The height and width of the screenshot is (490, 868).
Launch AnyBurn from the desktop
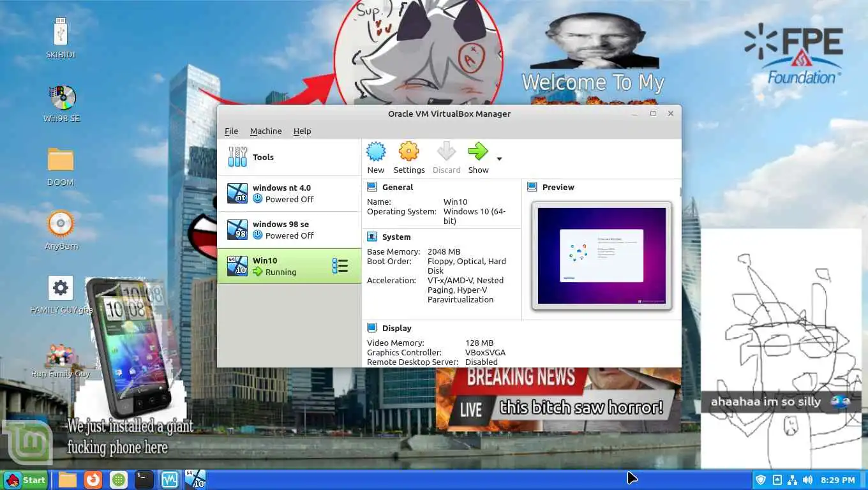(x=61, y=230)
